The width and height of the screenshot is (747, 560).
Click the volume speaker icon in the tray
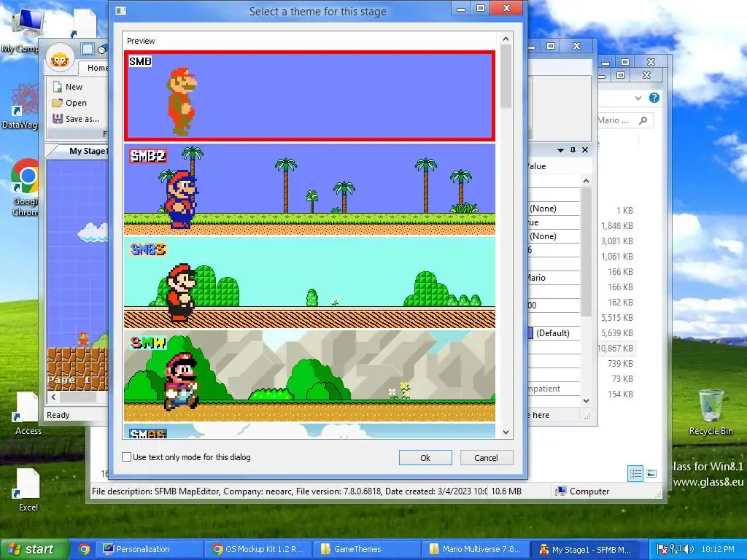pos(688,549)
